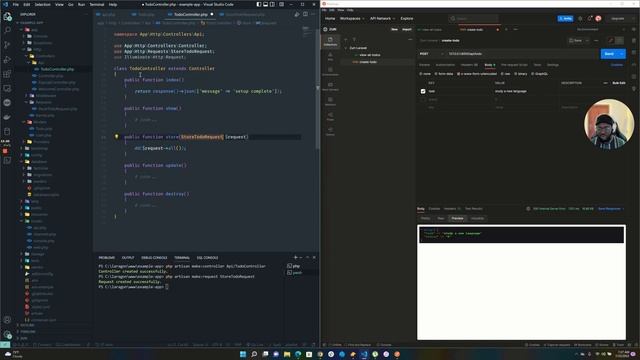The width and height of the screenshot is (640, 360).
Task: Open the Workspaces dropdown in Postman header
Action: [x=352, y=18]
